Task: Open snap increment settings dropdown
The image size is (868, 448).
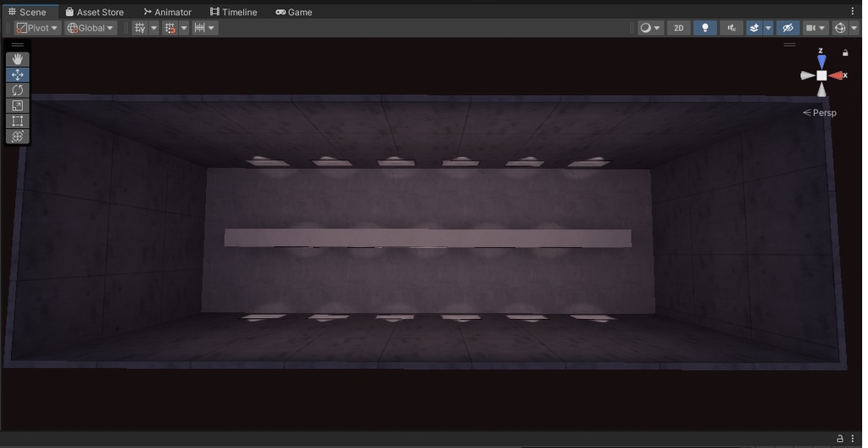Action: [205, 28]
